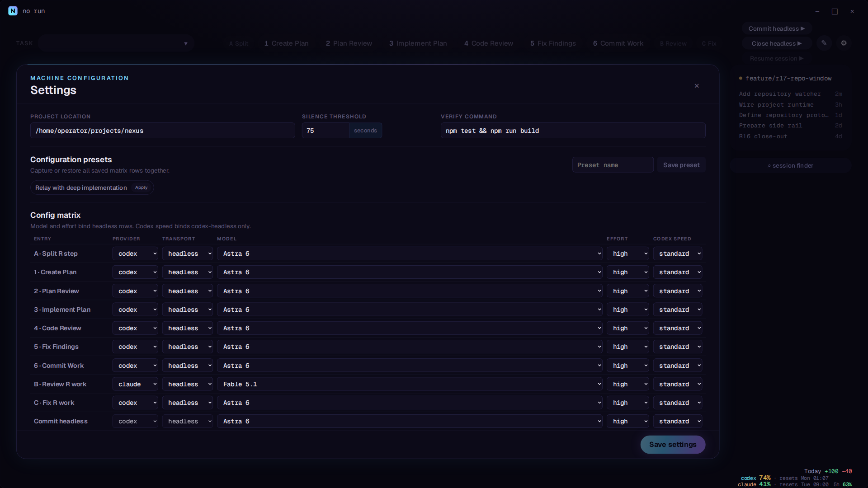Focus the Preset name input field

pos(613,165)
